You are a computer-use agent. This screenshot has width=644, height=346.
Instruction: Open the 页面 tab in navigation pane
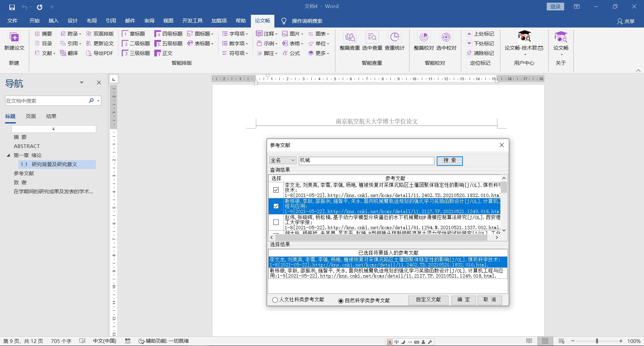(x=31, y=116)
